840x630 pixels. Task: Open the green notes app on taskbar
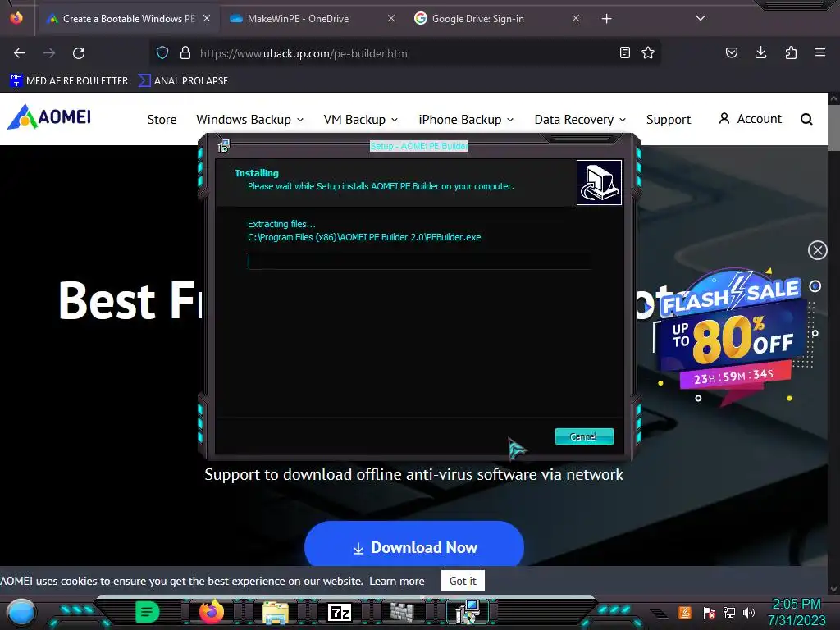(x=148, y=612)
